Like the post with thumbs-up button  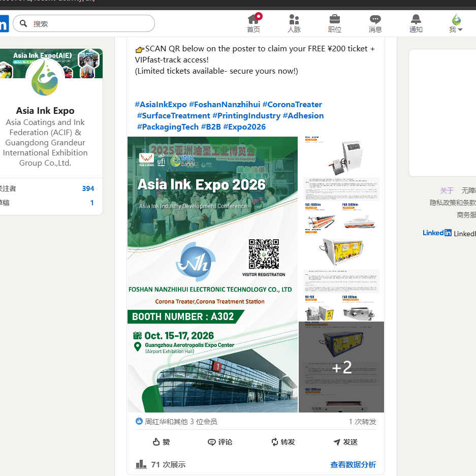click(x=161, y=442)
